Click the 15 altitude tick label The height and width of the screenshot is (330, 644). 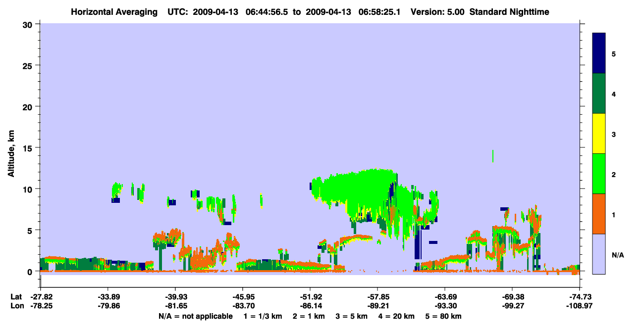pos(28,148)
